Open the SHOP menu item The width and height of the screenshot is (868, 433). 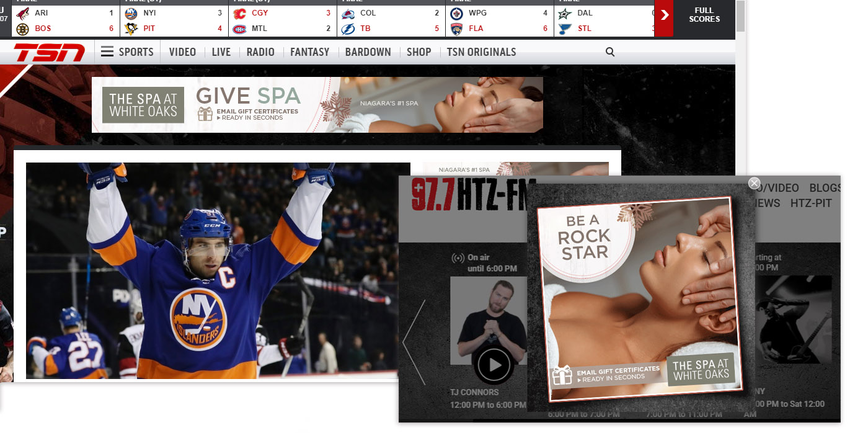tap(418, 52)
